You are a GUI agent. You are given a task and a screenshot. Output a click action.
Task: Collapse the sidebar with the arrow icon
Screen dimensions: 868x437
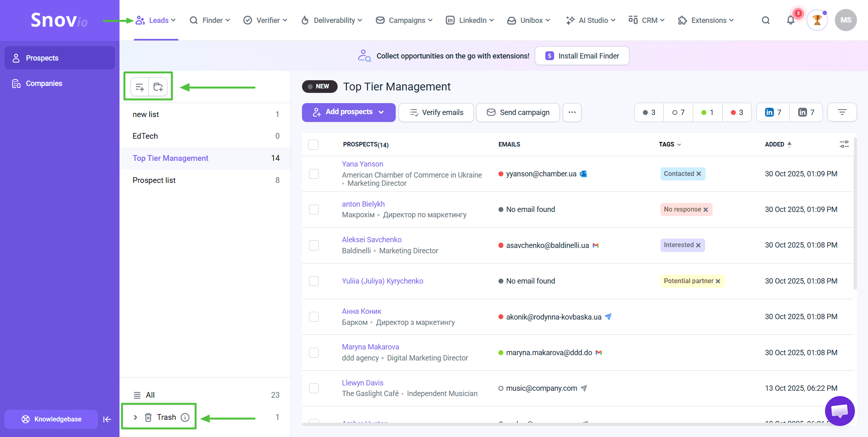point(107,419)
